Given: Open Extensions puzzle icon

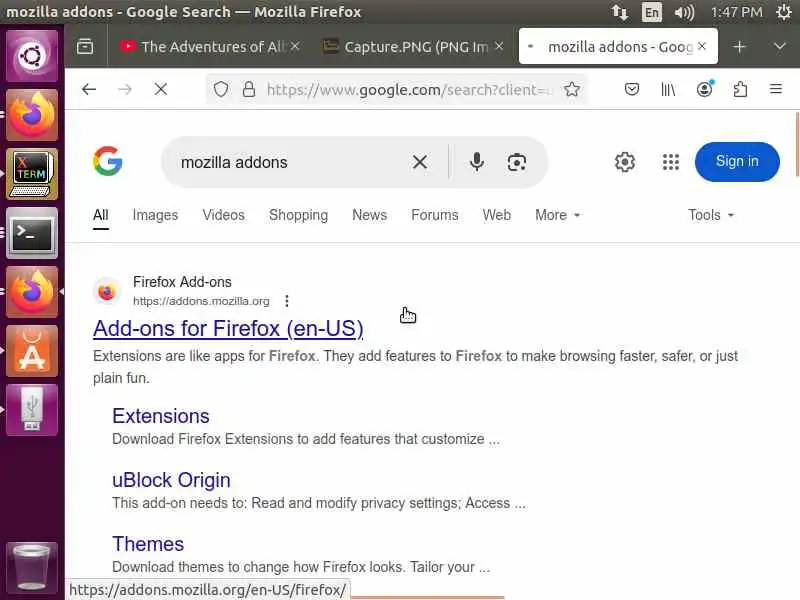Looking at the screenshot, I should 740,89.
